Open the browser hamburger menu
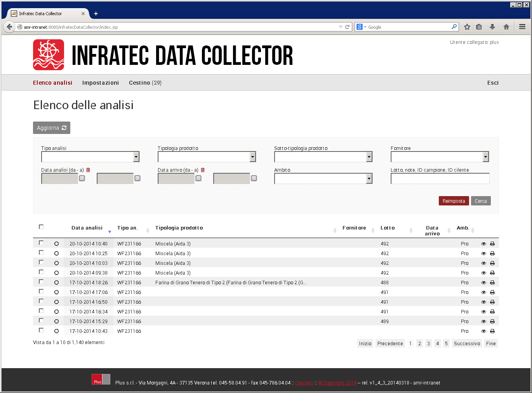The image size is (532, 393). coord(522,27)
